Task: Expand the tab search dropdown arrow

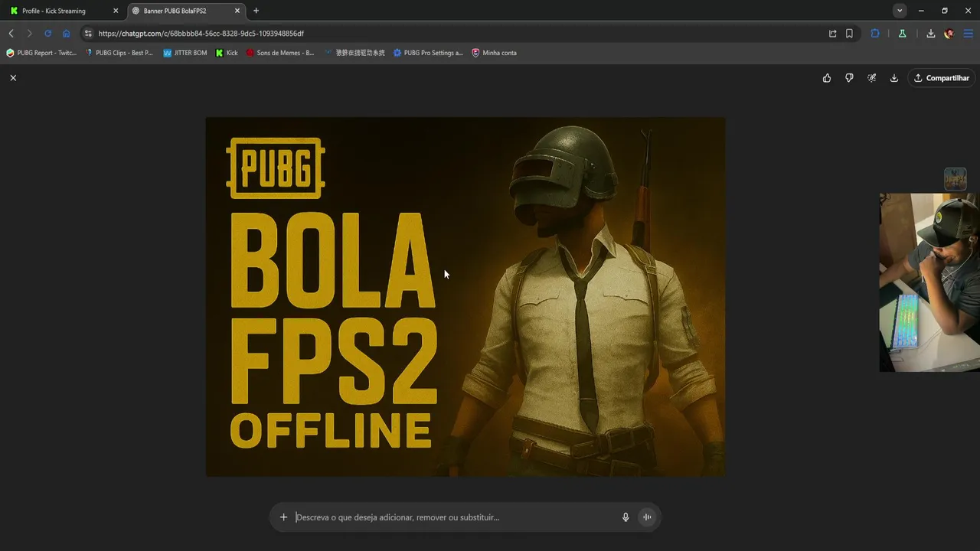Action: 900,11
